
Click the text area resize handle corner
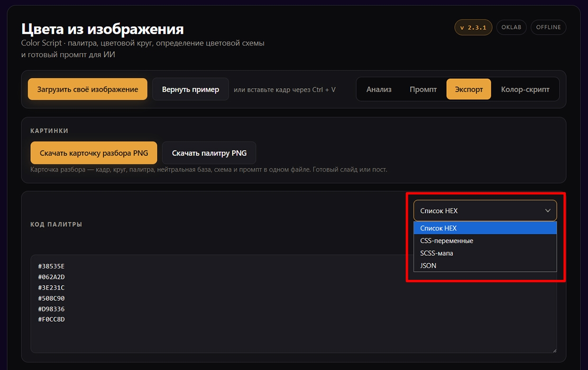553,350
